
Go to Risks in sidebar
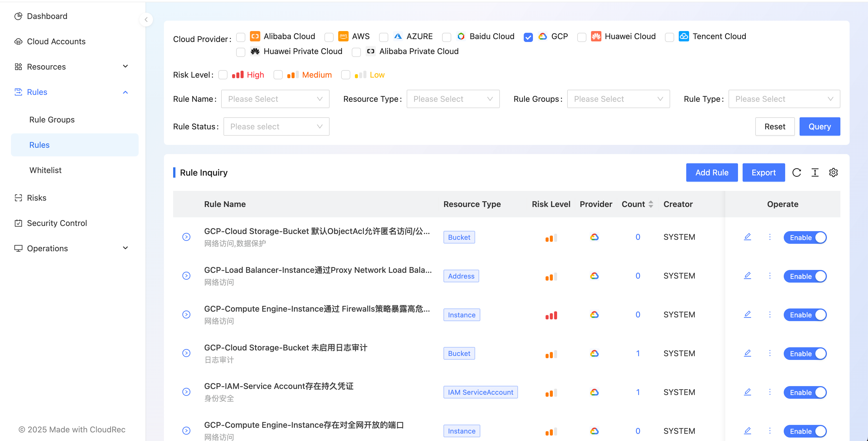tap(37, 198)
